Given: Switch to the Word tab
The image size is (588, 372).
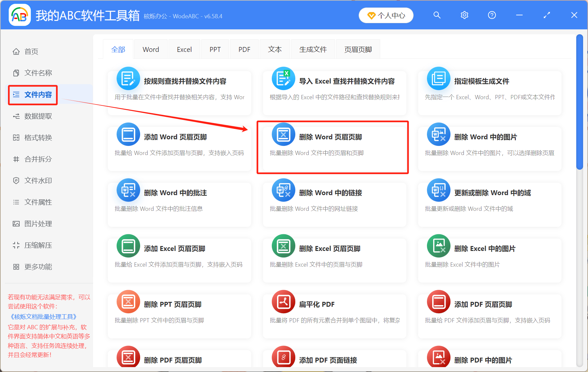Looking at the screenshot, I should point(151,49).
